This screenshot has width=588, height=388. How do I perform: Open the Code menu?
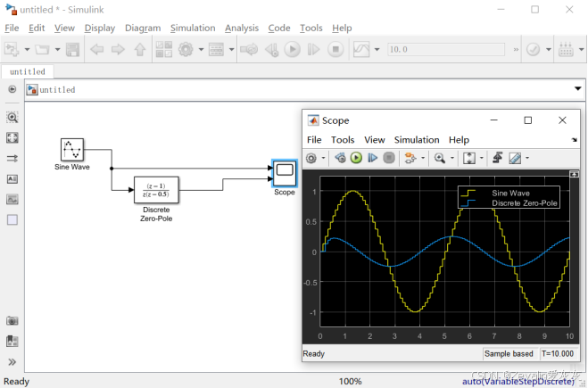pyautogui.click(x=279, y=29)
